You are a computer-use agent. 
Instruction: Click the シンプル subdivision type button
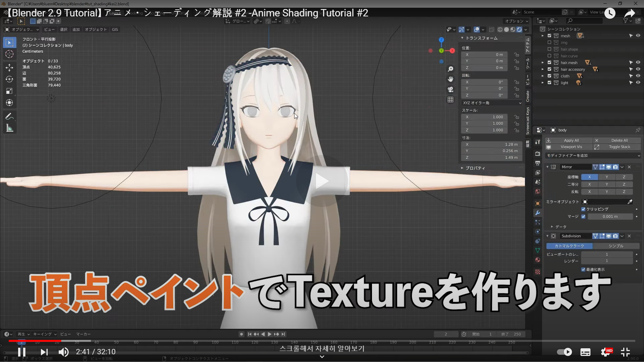click(616, 246)
